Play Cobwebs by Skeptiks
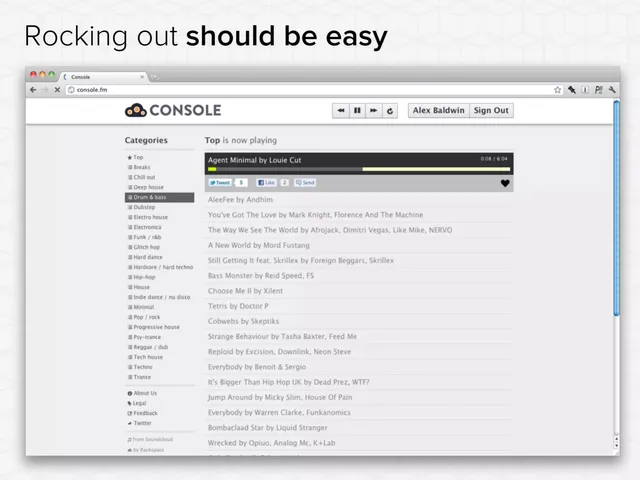Viewport: 640px width, 480px height. pos(359,321)
